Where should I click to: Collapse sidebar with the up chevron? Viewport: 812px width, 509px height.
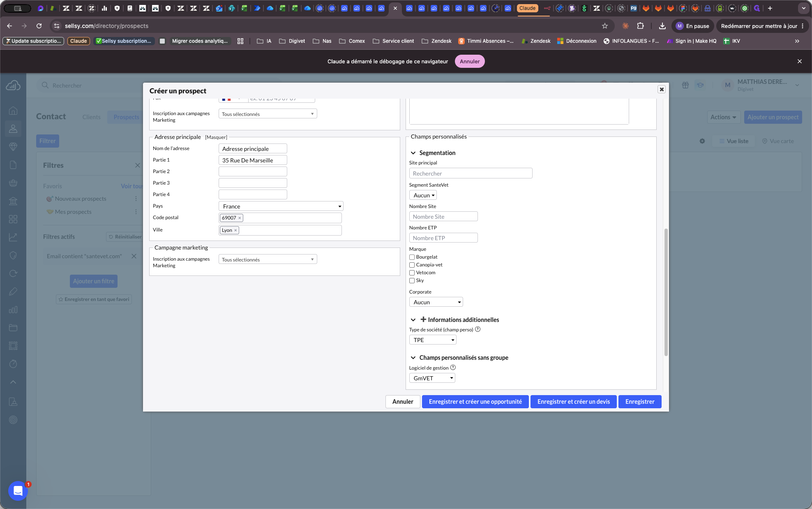tap(13, 382)
